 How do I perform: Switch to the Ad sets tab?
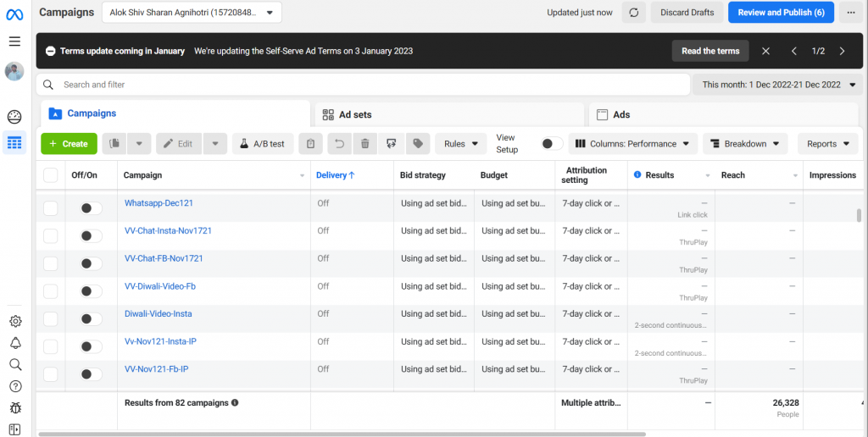tap(449, 114)
